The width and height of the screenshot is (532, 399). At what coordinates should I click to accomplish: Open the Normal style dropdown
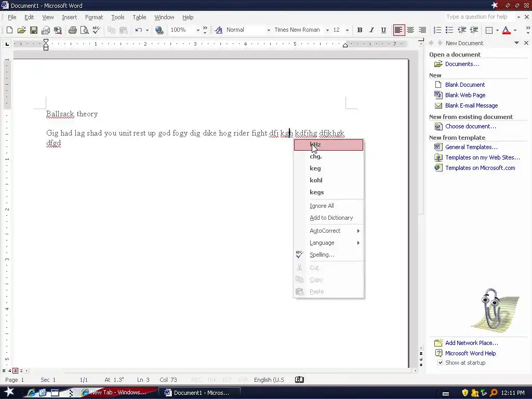click(x=269, y=30)
